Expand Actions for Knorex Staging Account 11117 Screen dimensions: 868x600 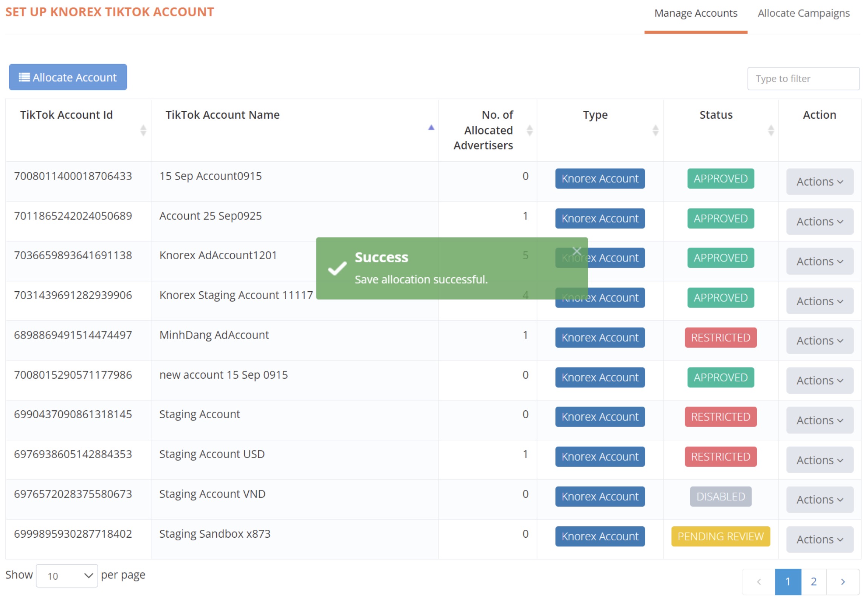tap(820, 302)
